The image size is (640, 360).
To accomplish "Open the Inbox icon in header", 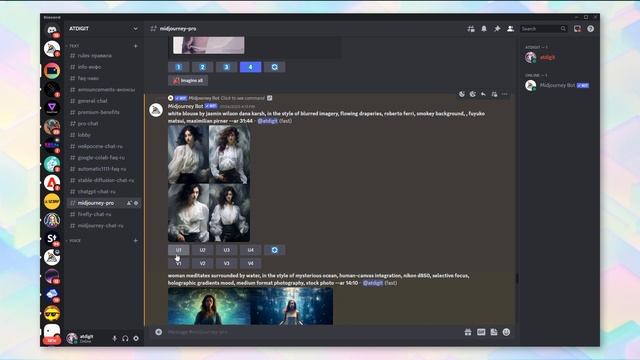I will tap(577, 29).
